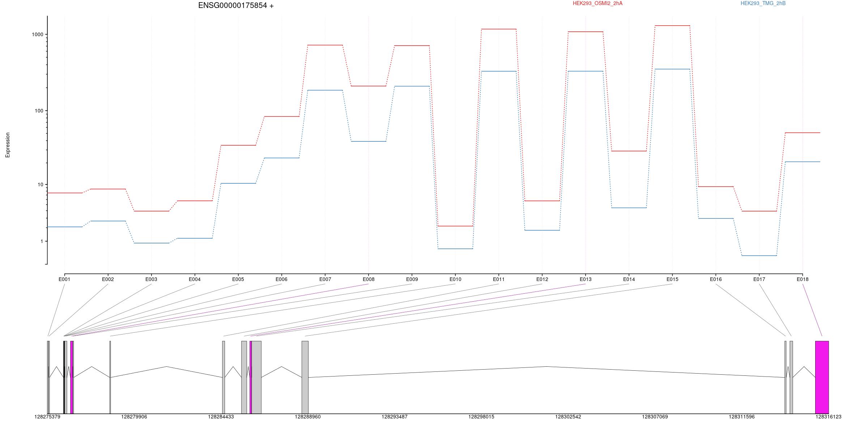
Task: Click the 1000 y-axis tick label
Action: tap(37, 34)
